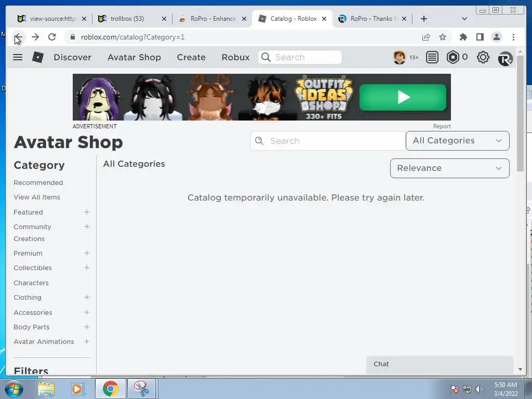The image size is (532, 399).
Task: Reload the Roblox catalog page
Action: tap(52, 37)
